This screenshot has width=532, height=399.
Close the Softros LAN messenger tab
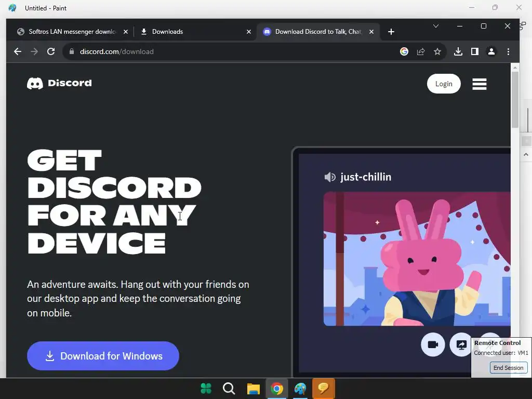(x=126, y=32)
